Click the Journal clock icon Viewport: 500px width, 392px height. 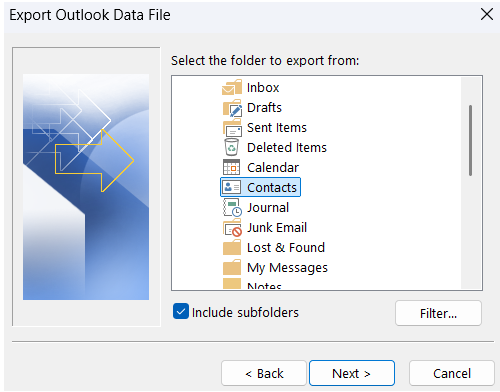click(232, 207)
